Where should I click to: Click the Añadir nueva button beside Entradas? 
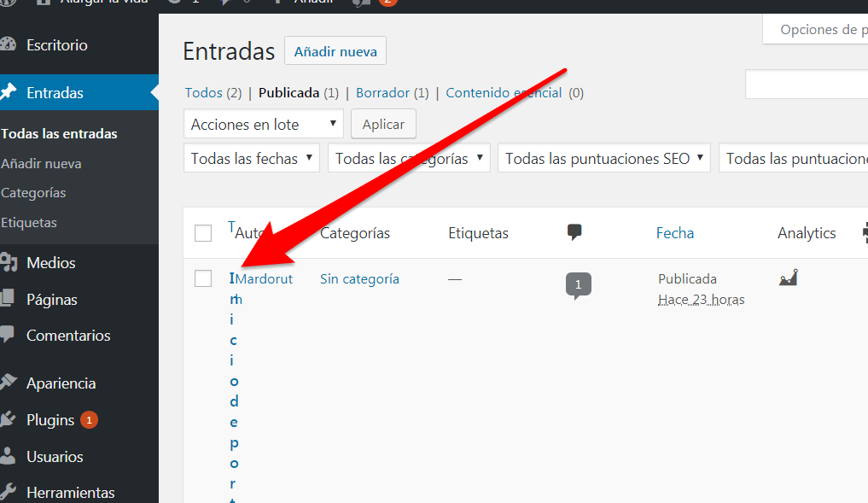pyautogui.click(x=335, y=51)
